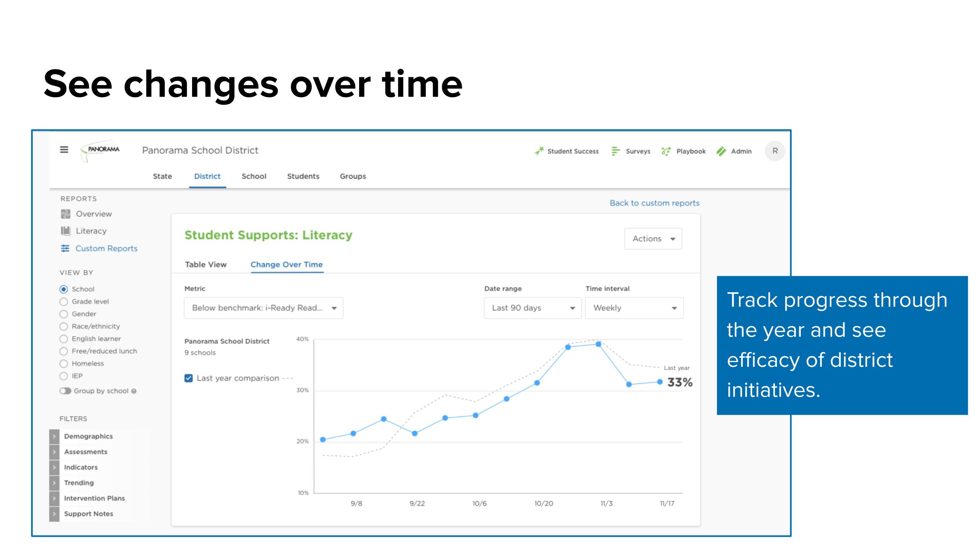Click the Surveys bars icon

[x=615, y=151]
